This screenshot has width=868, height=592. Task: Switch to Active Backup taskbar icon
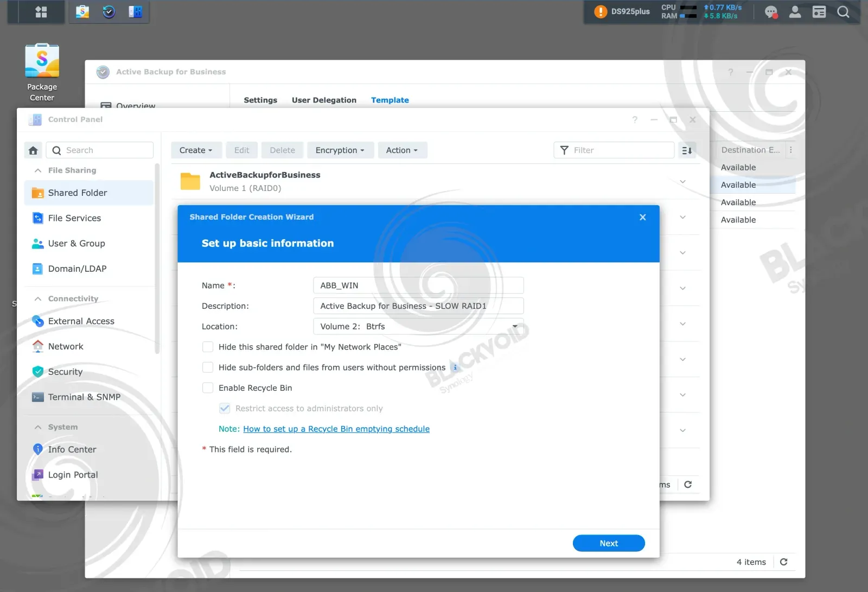tap(109, 11)
